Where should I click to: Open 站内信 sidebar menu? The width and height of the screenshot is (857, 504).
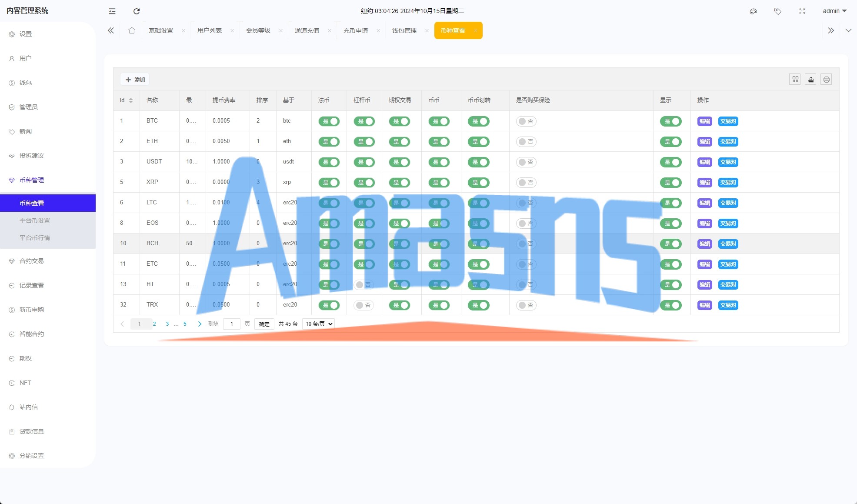coord(48,407)
